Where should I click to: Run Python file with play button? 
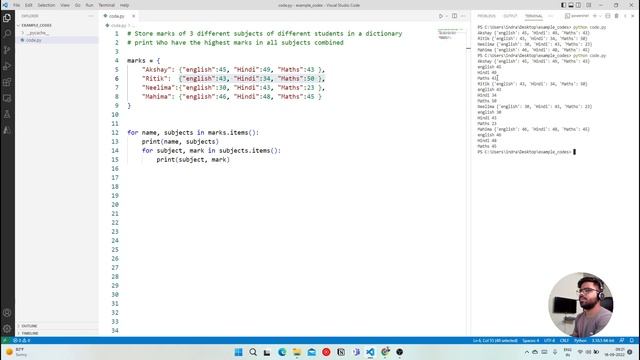point(440,16)
